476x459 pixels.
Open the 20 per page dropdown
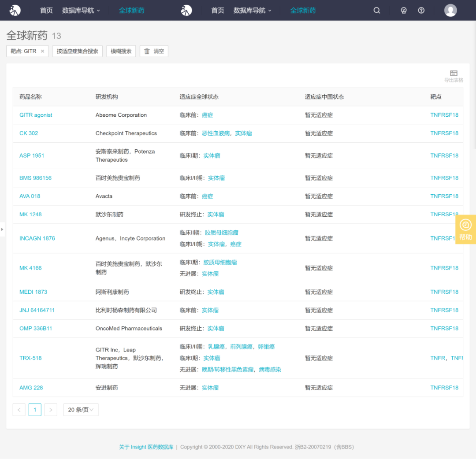click(81, 410)
